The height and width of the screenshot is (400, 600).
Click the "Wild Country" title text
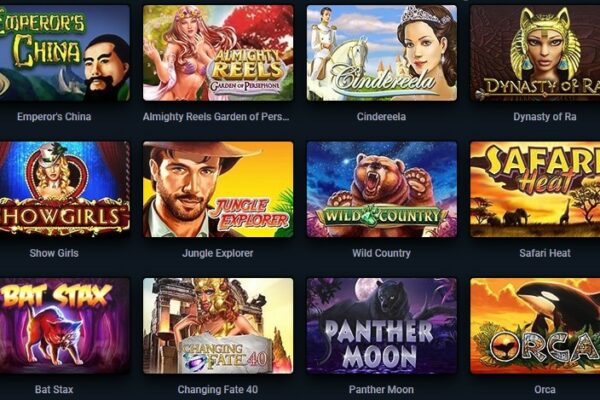(x=381, y=253)
